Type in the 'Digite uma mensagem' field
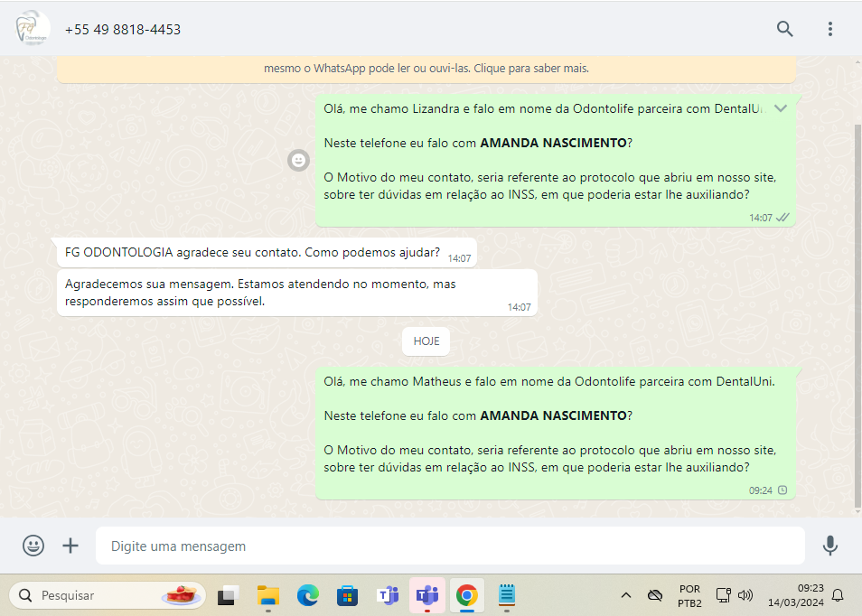Viewport: 862px width, 616px height. coord(449,546)
